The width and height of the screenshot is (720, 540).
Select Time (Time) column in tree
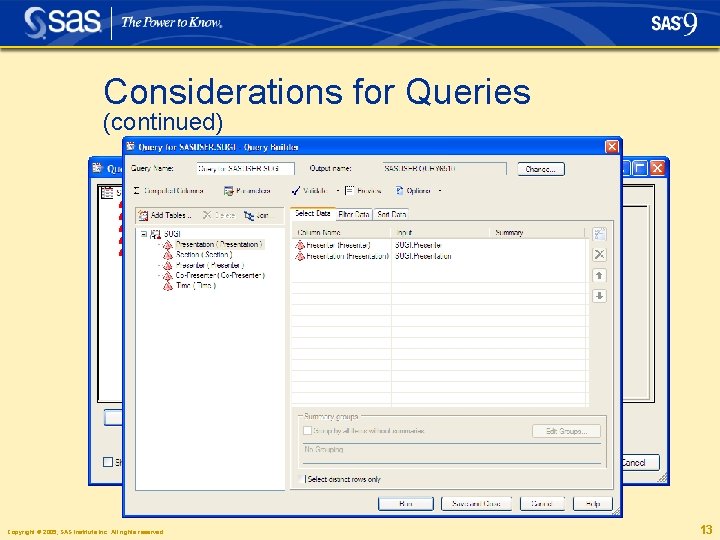196,285
